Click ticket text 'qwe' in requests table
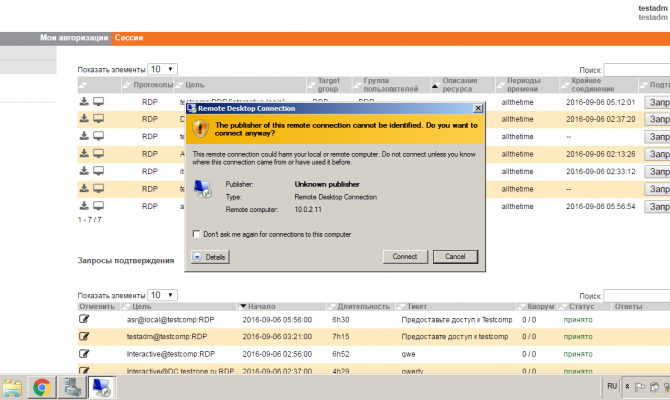 [408, 354]
